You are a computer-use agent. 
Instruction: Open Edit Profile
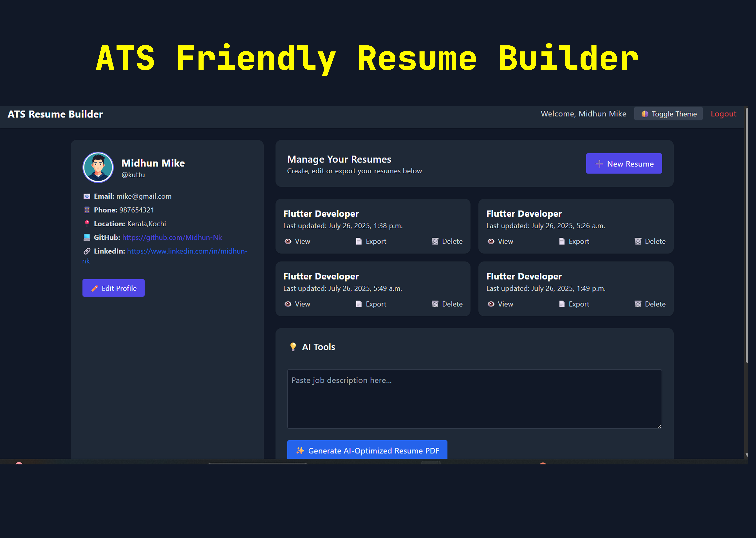[114, 288]
